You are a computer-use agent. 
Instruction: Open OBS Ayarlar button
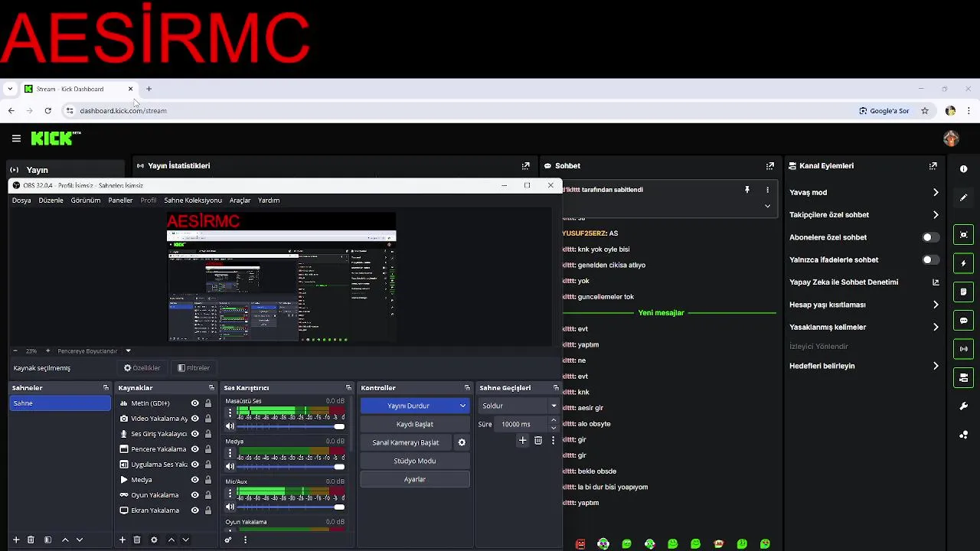tap(415, 479)
